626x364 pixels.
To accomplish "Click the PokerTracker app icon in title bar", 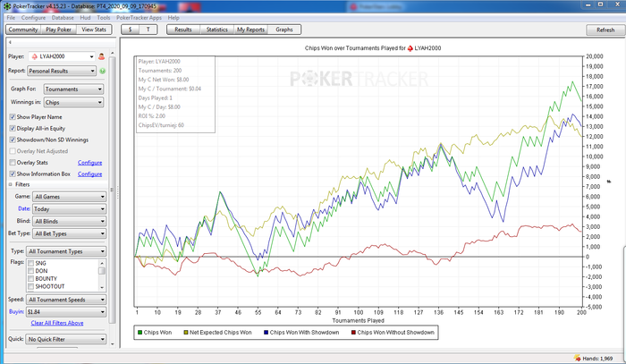I will 7,5.
